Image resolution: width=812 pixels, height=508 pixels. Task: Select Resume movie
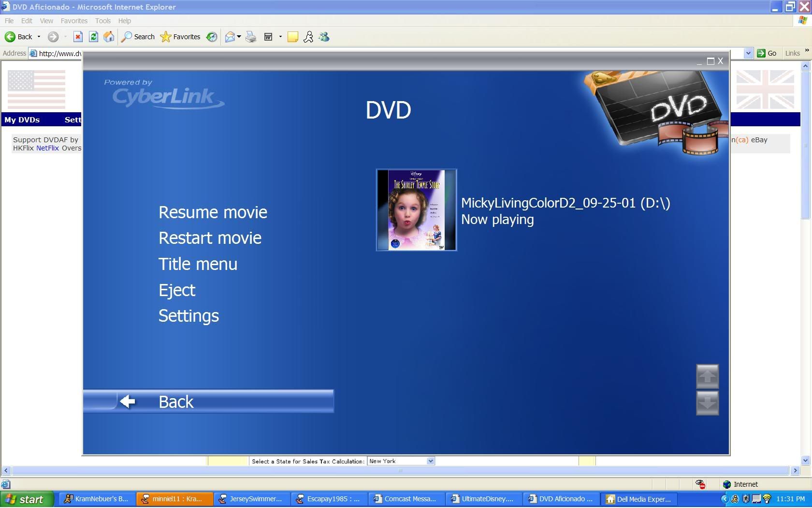(x=213, y=212)
